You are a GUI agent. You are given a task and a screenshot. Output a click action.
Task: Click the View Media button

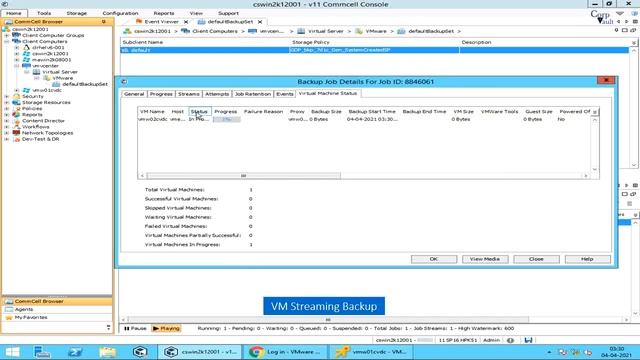click(485, 259)
